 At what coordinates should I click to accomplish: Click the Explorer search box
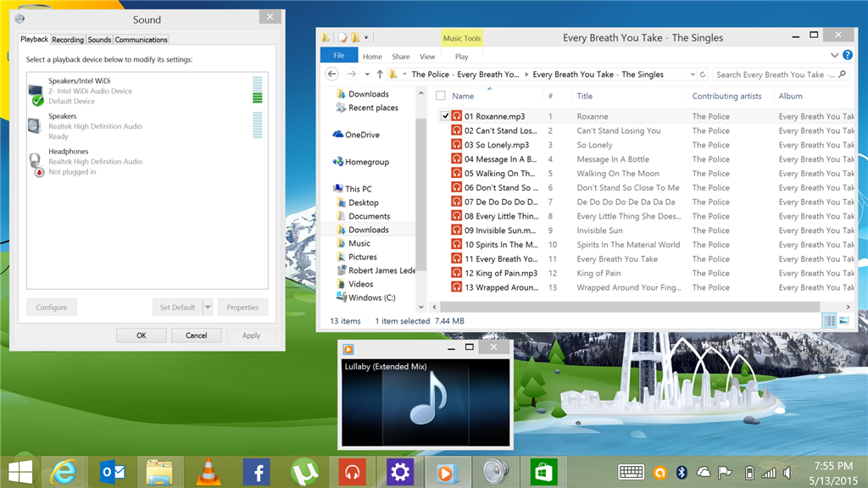pyautogui.click(x=781, y=75)
